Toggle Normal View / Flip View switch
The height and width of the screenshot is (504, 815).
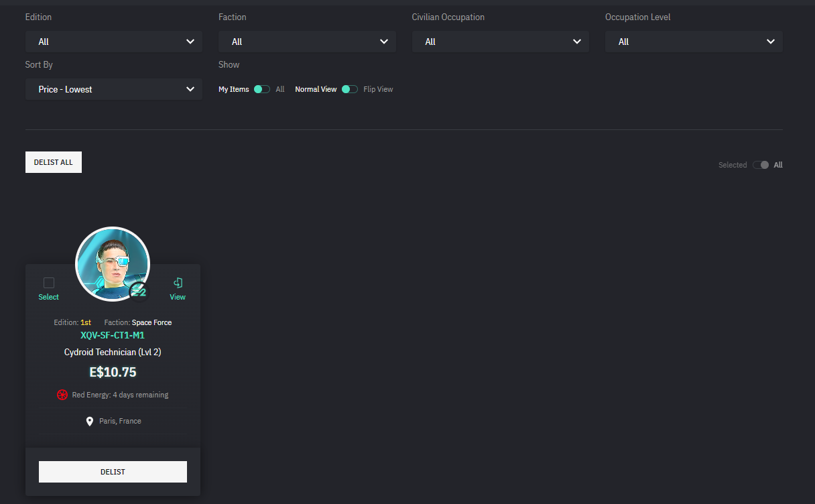tap(349, 89)
